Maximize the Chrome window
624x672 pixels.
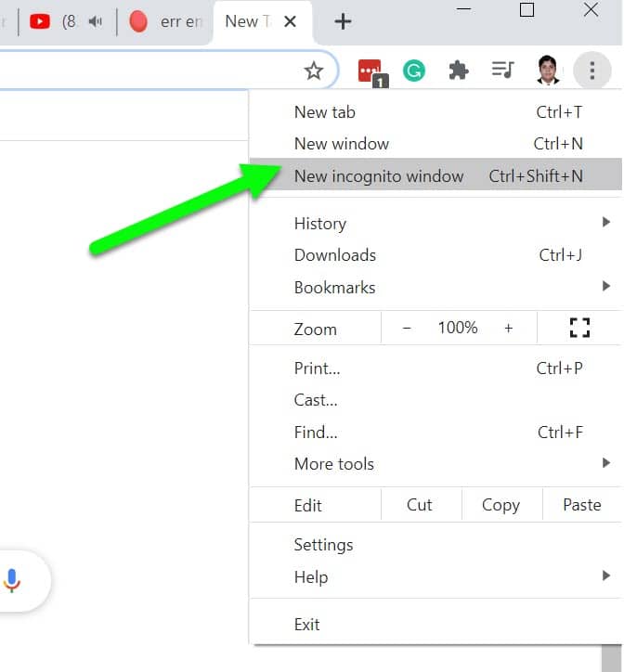click(x=526, y=9)
